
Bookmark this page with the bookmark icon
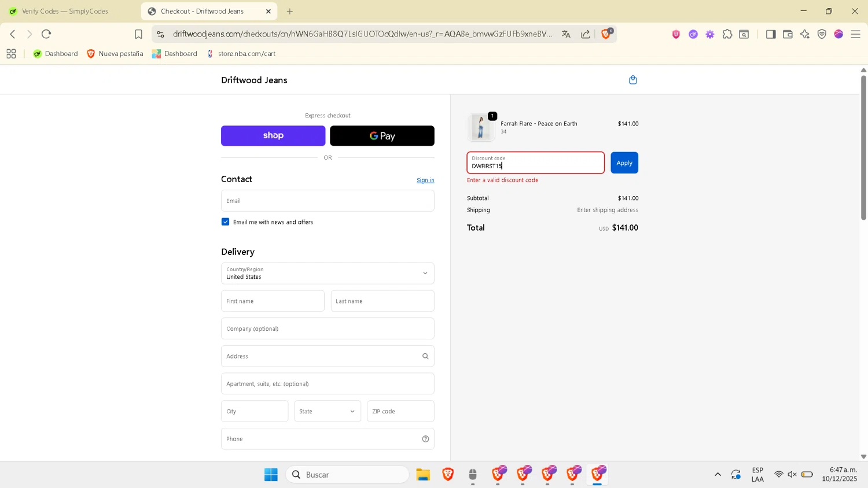138,34
